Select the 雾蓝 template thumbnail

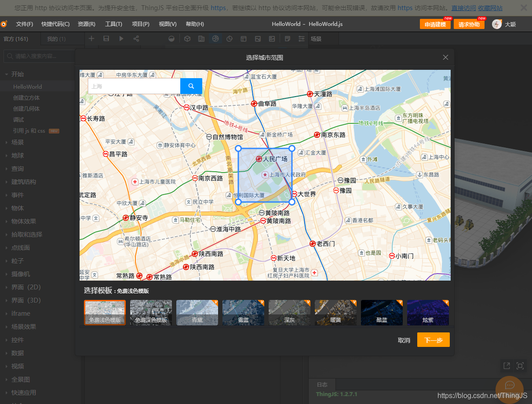pos(243,313)
